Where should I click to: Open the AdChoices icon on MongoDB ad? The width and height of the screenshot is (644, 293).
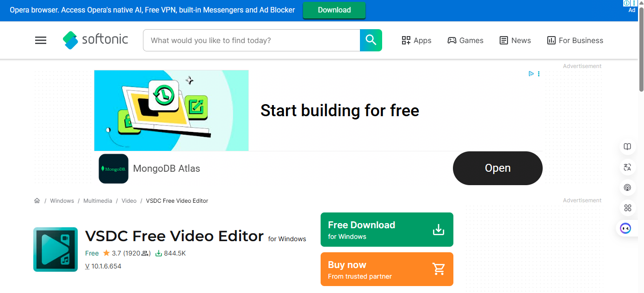click(x=531, y=74)
